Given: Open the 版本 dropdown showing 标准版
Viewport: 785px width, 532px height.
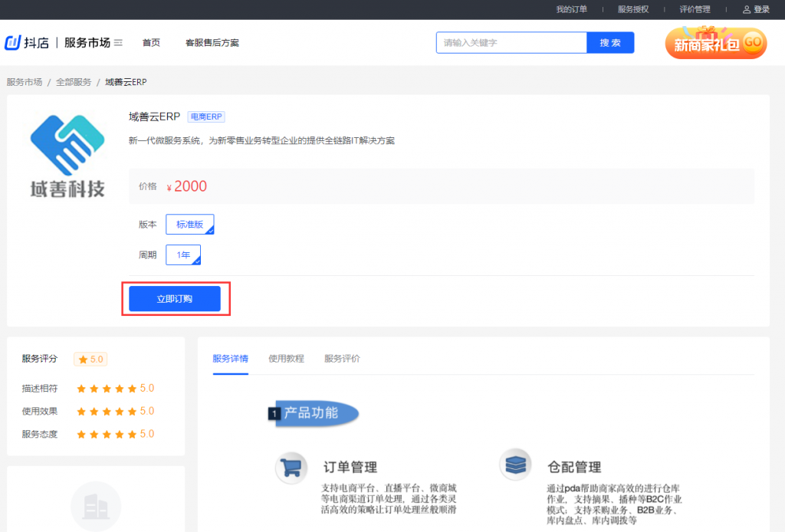Looking at the screenshot, I should 189,224.
